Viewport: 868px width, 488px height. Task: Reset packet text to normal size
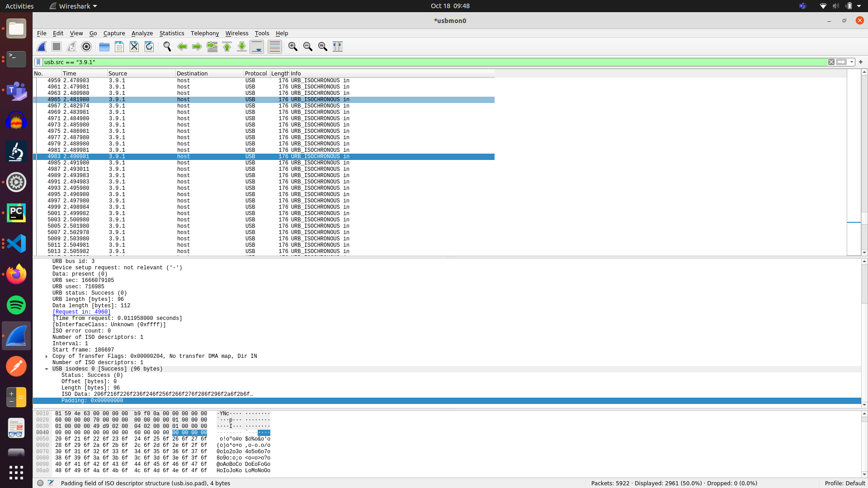[x=323, y=47]
